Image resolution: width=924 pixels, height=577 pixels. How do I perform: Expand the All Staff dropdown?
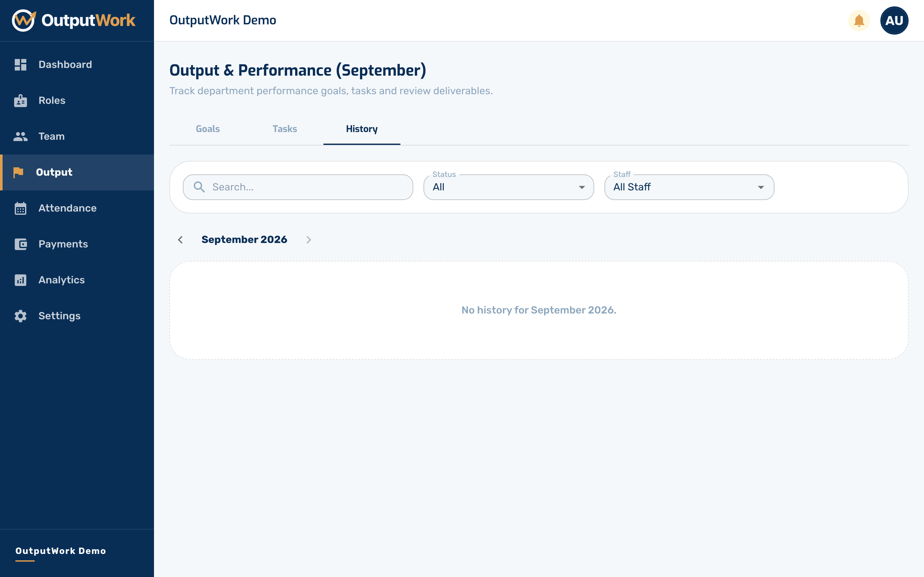[x=689, y=187]
